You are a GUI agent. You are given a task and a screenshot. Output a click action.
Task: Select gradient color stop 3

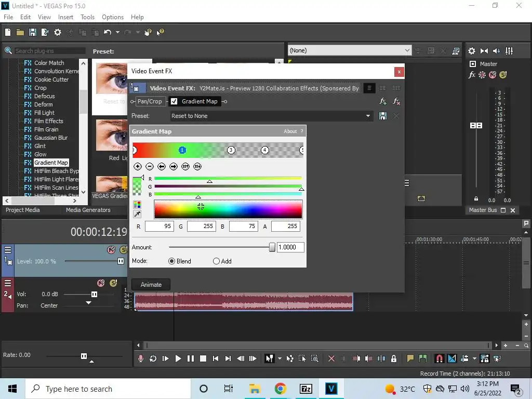coord(231,150)
